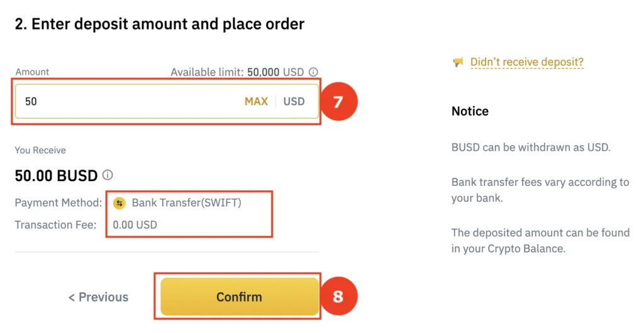Click the Notice heading
Viewport: 644px width, 333px height.
click(470, 111)
